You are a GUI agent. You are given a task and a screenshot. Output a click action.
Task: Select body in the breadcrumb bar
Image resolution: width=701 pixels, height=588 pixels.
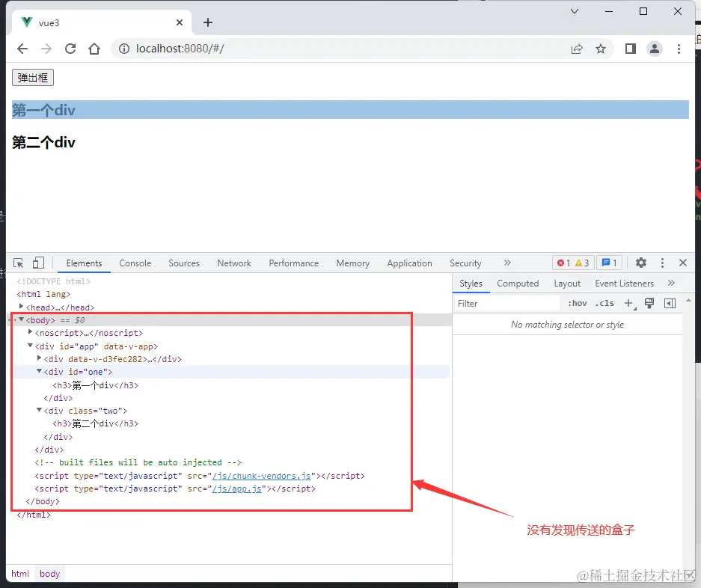coord(49,574)
